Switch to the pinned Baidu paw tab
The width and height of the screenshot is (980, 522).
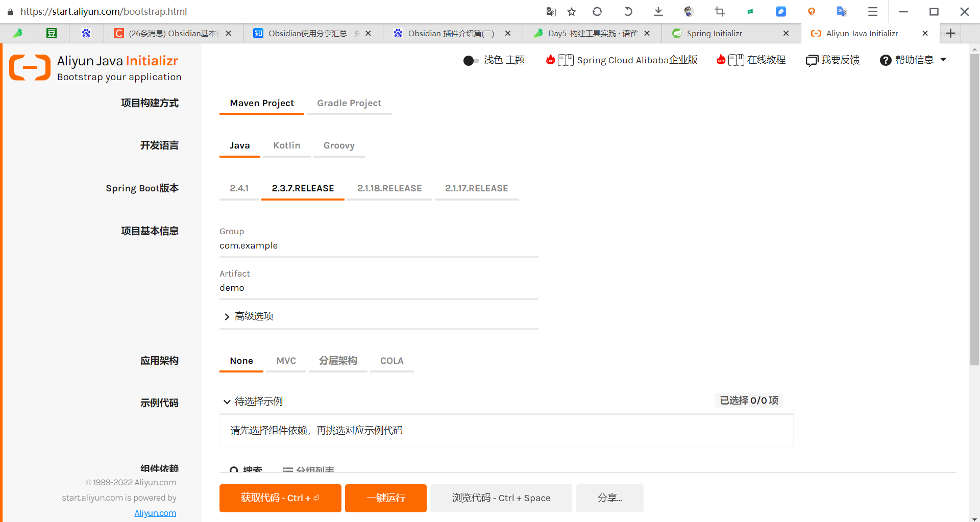point(86,33)
